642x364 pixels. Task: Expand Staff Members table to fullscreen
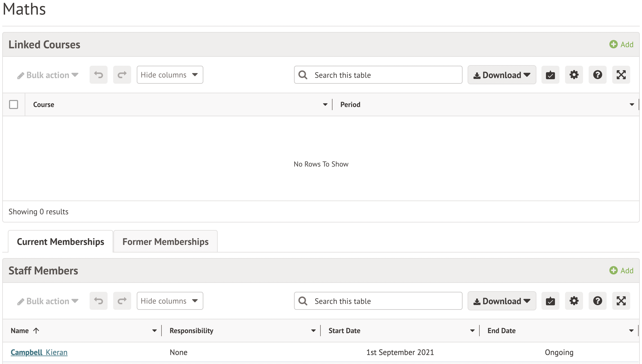(621, 301)
